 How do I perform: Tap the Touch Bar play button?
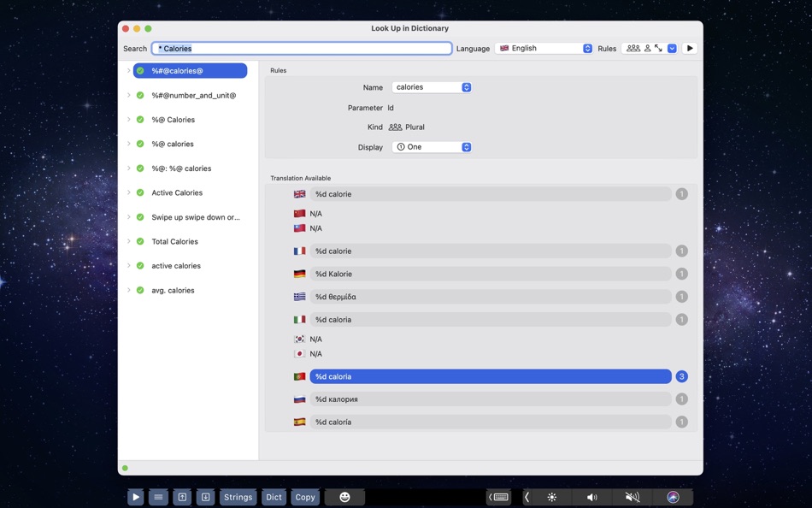(x=136, y=497)
